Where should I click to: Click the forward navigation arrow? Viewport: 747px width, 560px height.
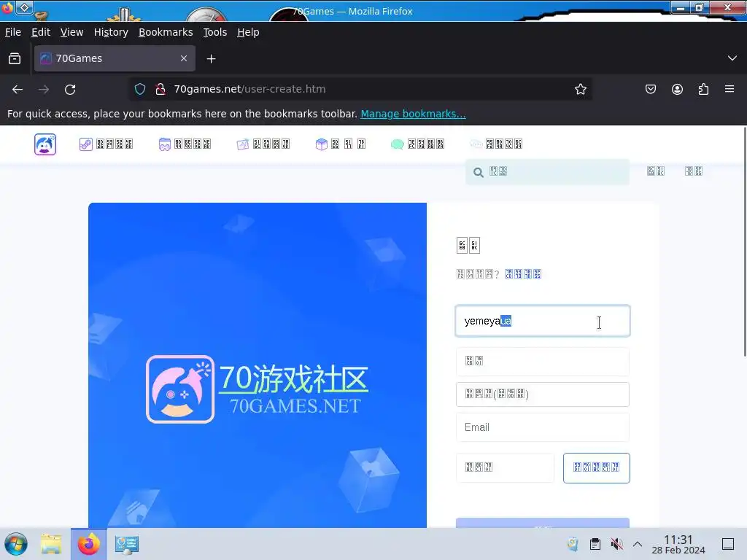click(x=44, y=89)
